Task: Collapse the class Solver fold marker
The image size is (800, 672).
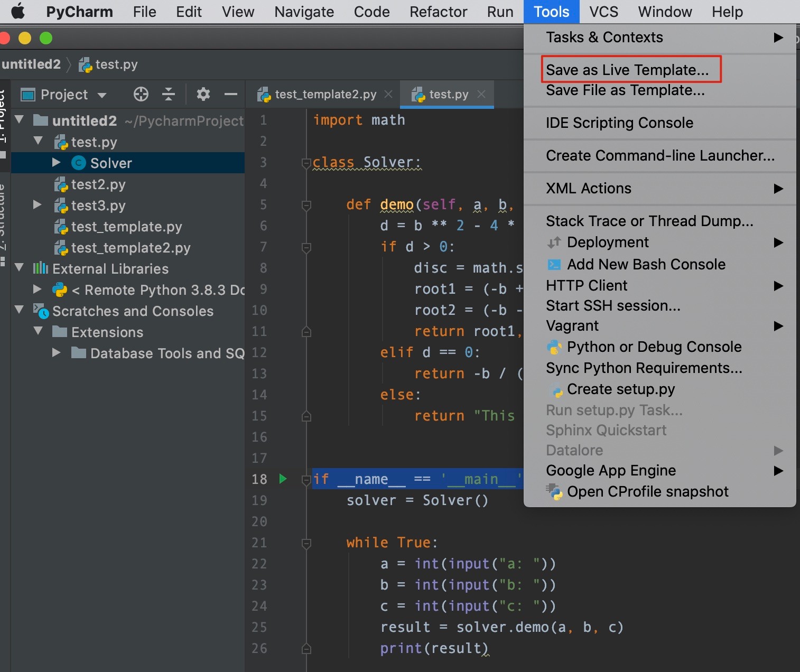Action: (x=306, y=163)
